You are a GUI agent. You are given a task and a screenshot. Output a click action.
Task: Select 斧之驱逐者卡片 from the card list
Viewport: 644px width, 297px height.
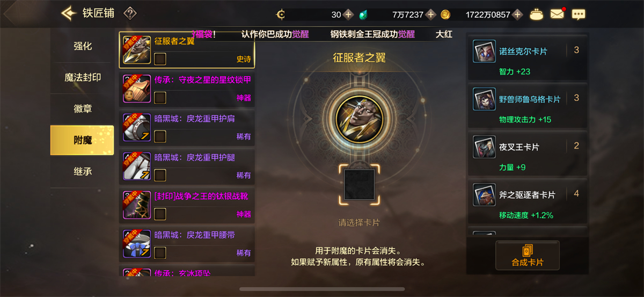(x=528, y=201)
